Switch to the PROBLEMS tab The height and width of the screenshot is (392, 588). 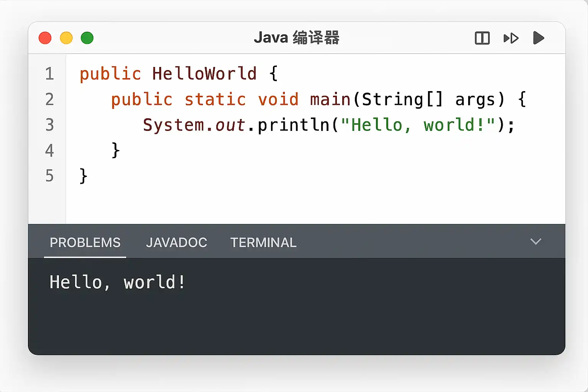pyautogui.click(x=85, y=243)
